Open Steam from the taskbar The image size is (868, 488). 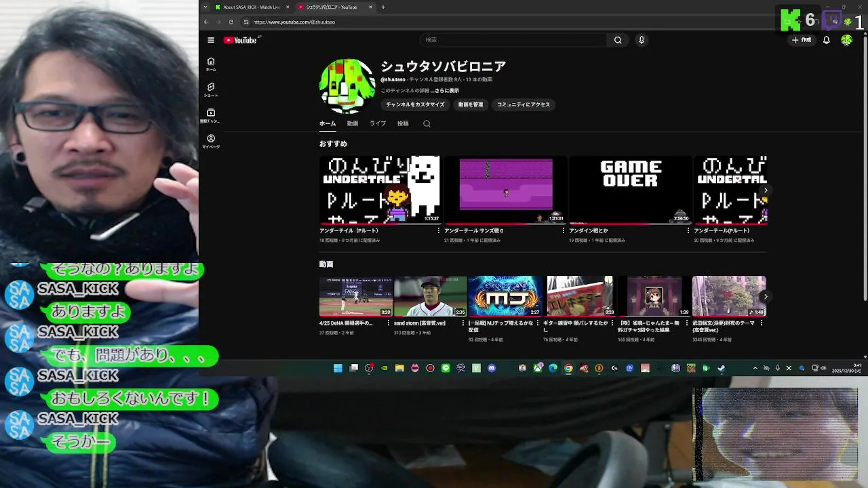click(722, 368)
